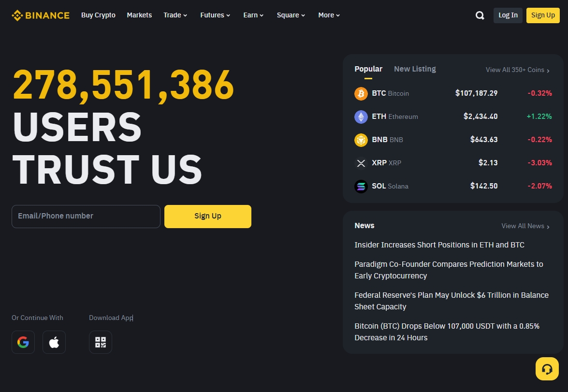
Task: Continue with Google icon button
Action: [23, 342]
